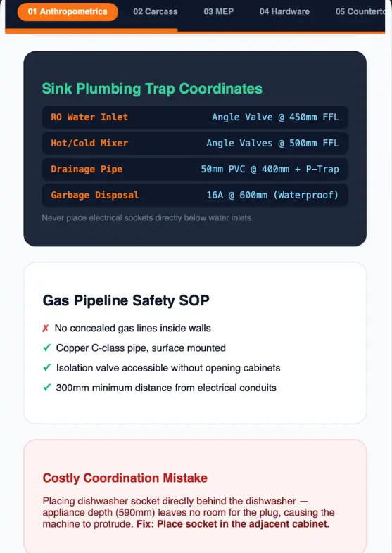392x553 pixels.
Task: Click the Gas Pipeline Safety SOP heading
Action: (126, 300)
